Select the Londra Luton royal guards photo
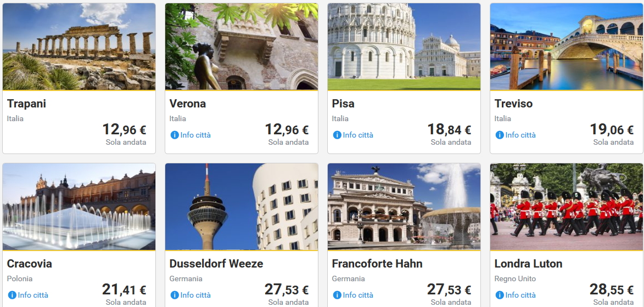 click(x=567, y=207)
